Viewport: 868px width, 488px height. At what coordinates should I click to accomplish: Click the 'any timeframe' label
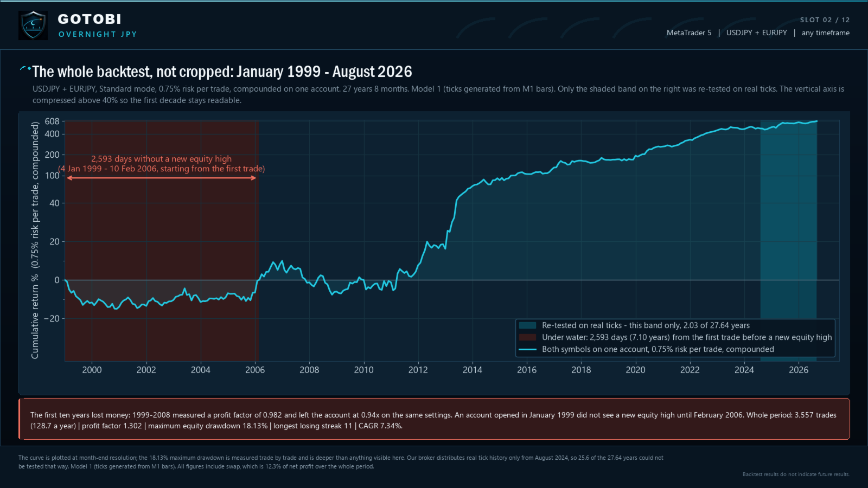[826, 33]
